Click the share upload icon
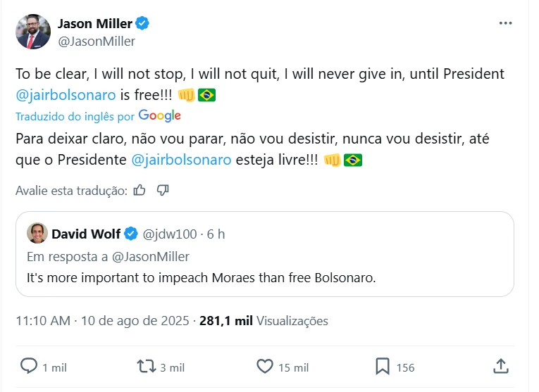Viewport: 539px width, 392px height. pyautogui.click(x=501, y=366)
